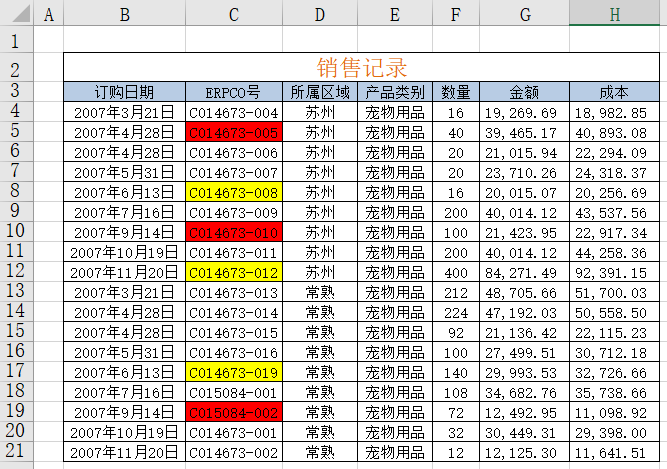Click 宠物用品 cell in row 20
The width and height of the screenshot is (667, 469).
click(x=395, y=432)
